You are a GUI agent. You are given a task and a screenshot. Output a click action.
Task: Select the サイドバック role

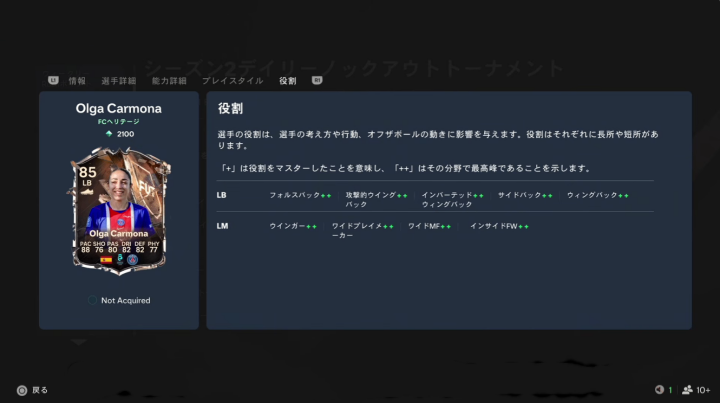click(x=525, y=195)
